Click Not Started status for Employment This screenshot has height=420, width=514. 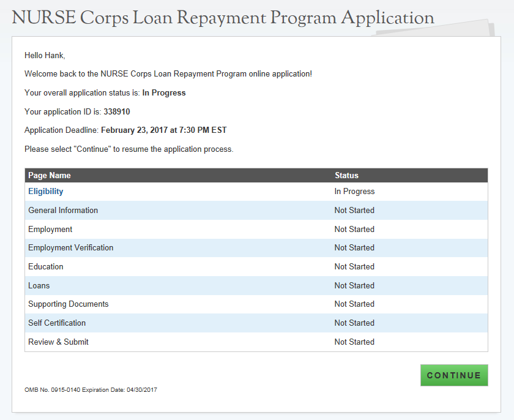tap(354, 229)
